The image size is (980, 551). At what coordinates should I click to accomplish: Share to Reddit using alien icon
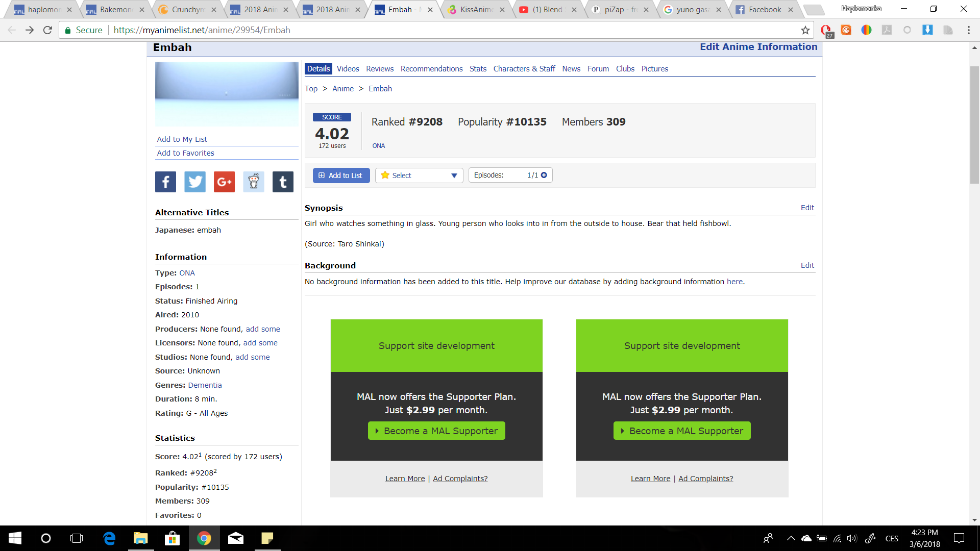[254, 182]
